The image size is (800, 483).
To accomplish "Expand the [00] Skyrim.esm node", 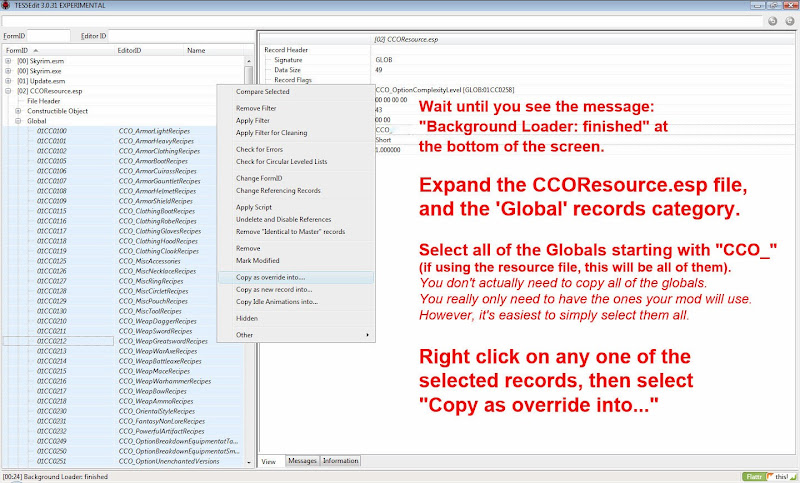I will [8, 61].
